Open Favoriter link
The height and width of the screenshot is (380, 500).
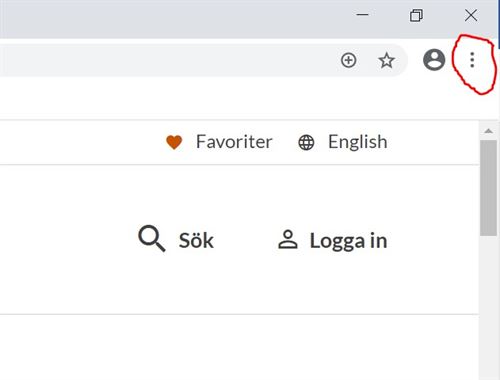pyautogui.click(x=234, y=142)
